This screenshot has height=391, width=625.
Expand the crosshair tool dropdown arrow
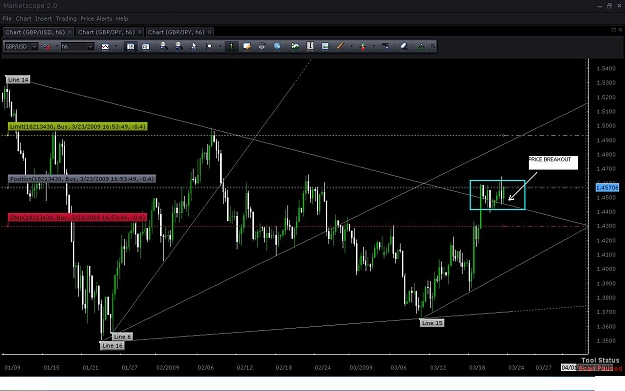220,47
